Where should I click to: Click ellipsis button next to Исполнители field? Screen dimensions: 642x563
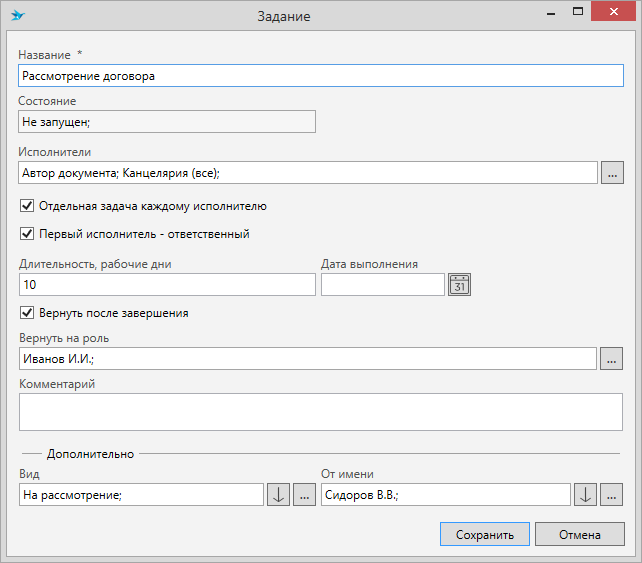tap(612, 172)
